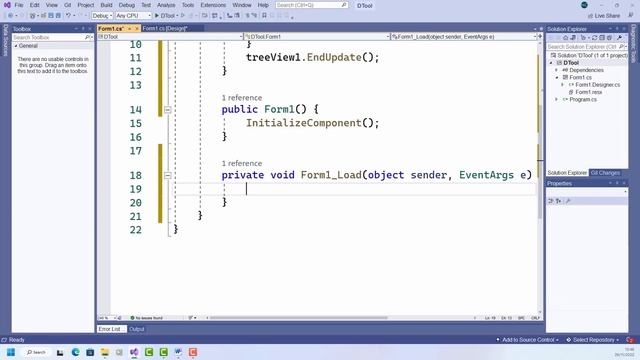
Task: Collapse the Form1() constructor block
Action: [167, 110]
